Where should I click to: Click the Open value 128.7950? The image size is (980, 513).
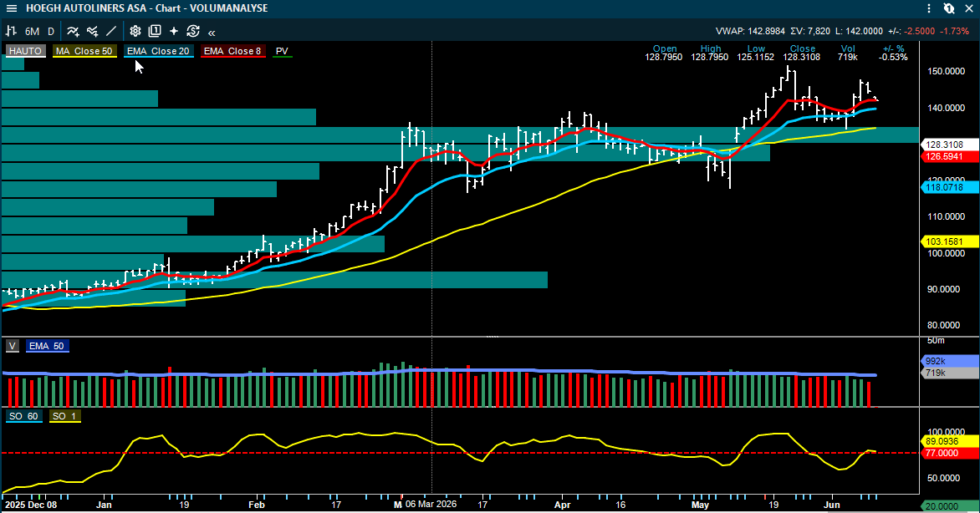click(664, 57)
